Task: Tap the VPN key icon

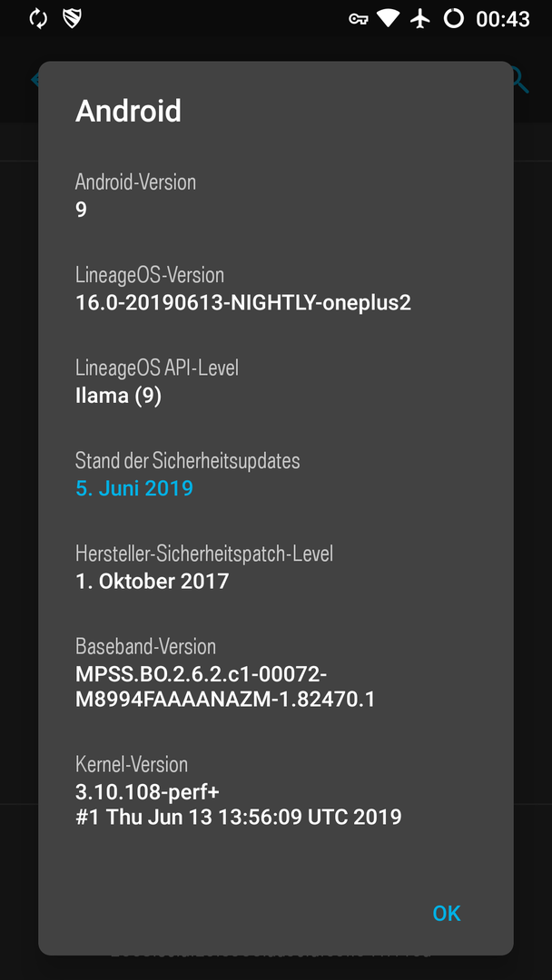Action: click(359, 19)
